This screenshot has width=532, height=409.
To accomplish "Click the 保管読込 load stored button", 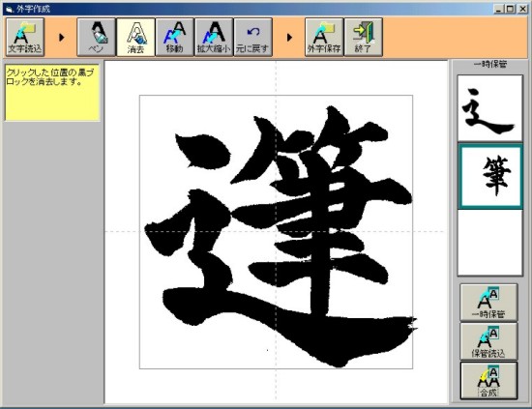I will 488,341.
